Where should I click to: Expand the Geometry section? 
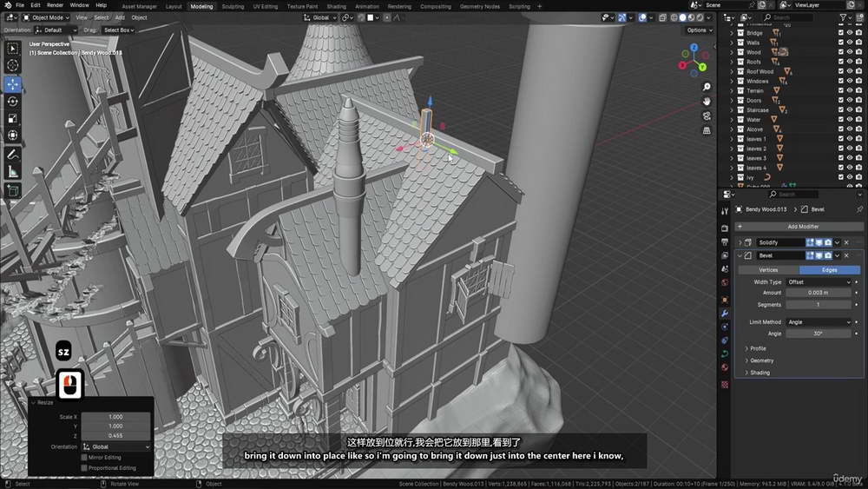(760, 360)
